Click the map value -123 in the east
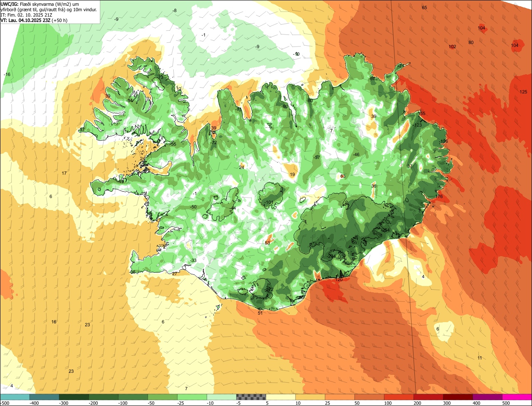 point(418,125)
